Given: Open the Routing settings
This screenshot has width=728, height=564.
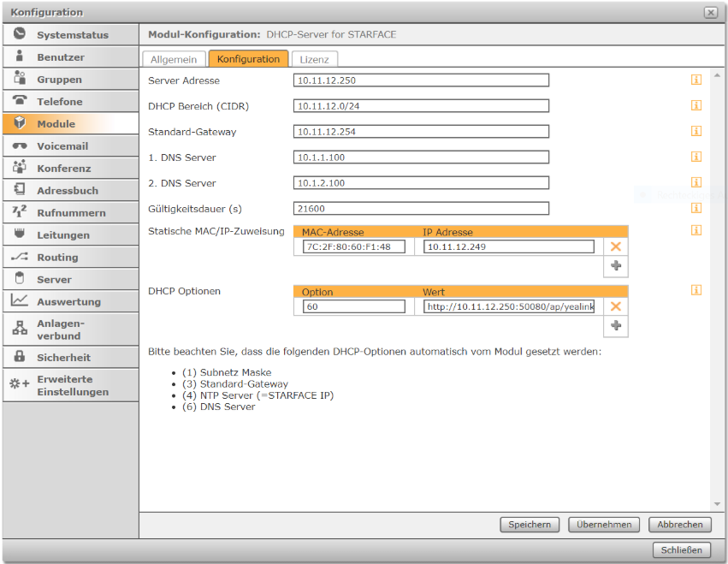Looking at the screenshot, I should pyautogui.click(x=70, y=257).
